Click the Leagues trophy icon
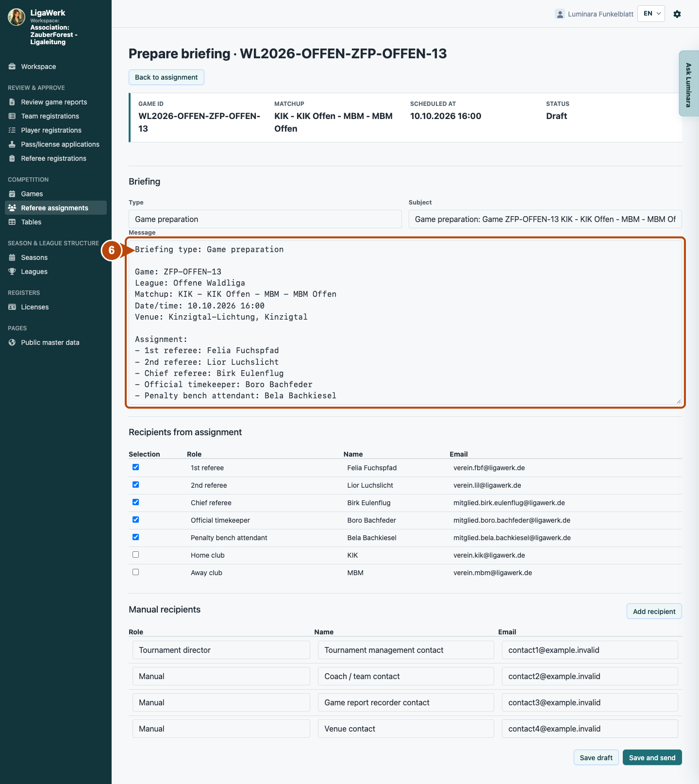This screenshot has width=699, height=784. click(x=12, y=272)
